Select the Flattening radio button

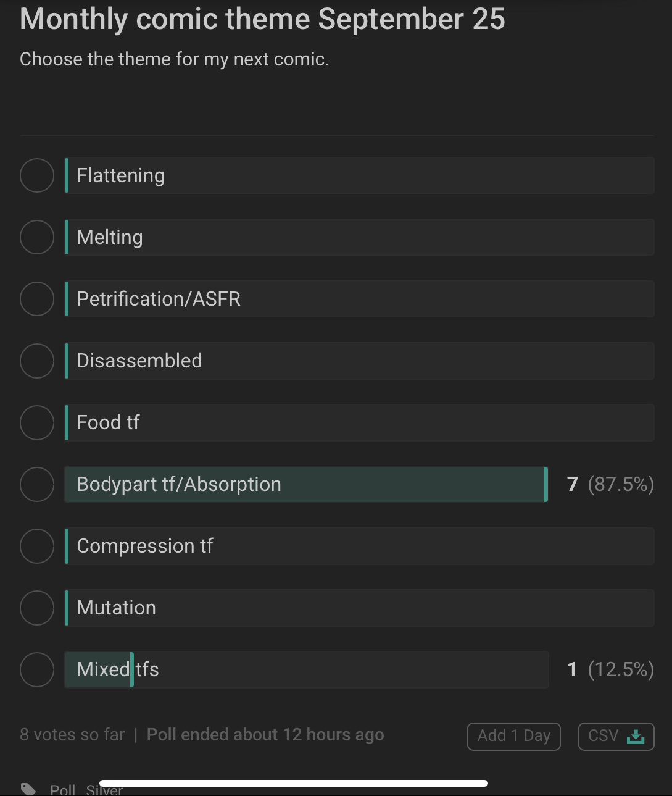click(37, 175)
